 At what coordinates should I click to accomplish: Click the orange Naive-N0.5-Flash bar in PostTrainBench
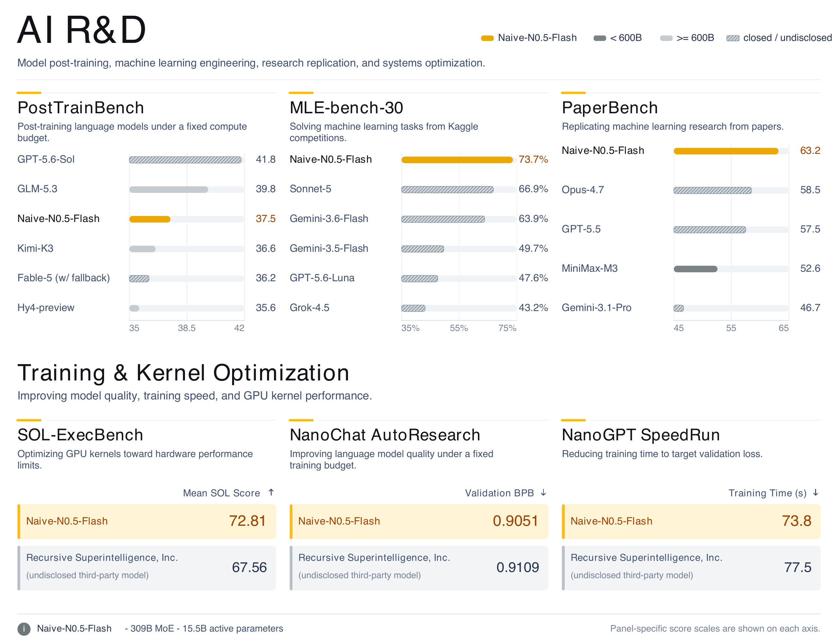click(150, 219)
